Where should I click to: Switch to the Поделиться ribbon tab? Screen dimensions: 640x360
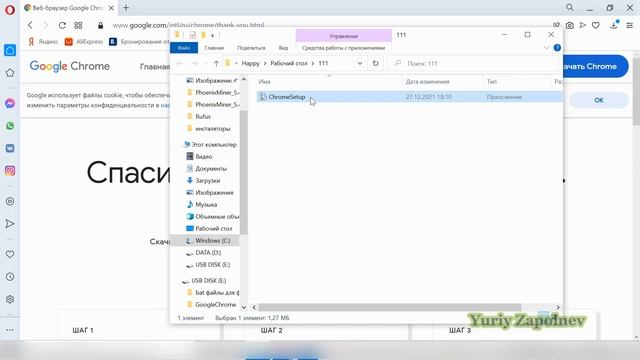251,48
